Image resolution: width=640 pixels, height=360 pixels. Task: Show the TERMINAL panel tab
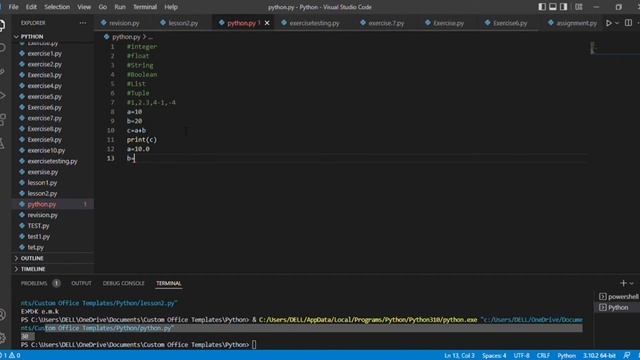tap(169, 283)
